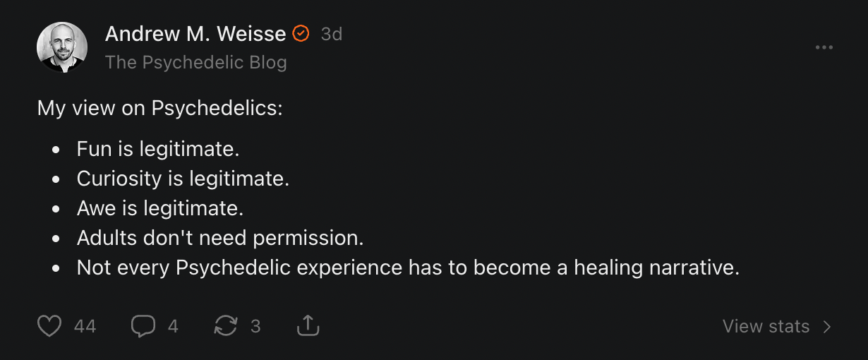Image resolution: width=868 pixels, height=360 pixels.
Task: Click the "My view on Psychedelics:" heading text
Action: [159, 108]
